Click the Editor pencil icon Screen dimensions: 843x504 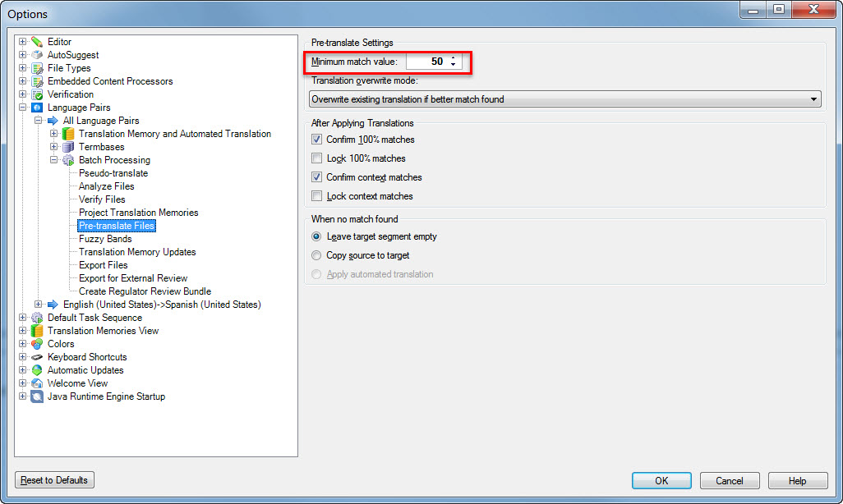(x=37, y=42)
